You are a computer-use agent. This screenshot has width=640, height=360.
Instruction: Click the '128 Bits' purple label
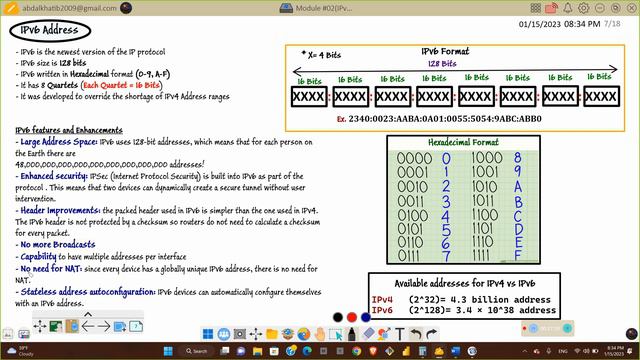click(x=442, y=64)
